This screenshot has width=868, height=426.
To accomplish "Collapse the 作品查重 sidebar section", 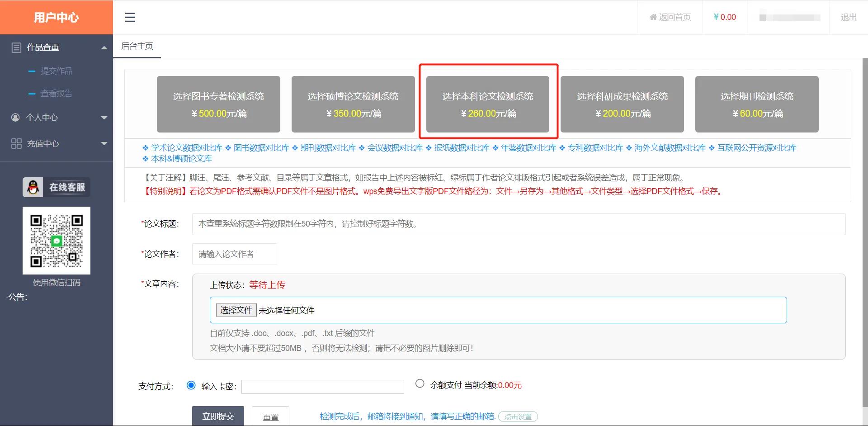I will coord(104,47).
